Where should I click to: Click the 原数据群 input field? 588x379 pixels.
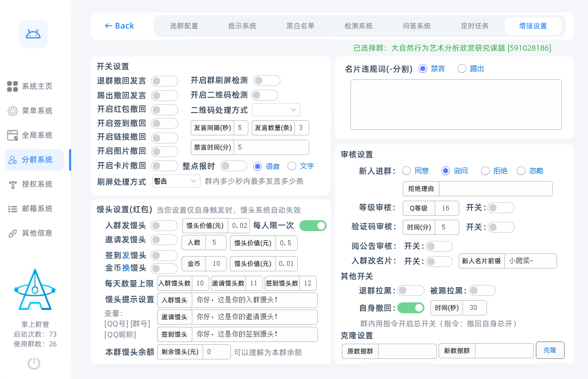(408, 351)
